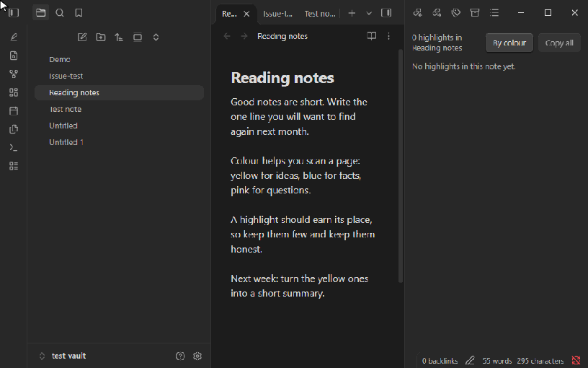This screenshot has width=588, height=368.
Task: Toggle the left sidebar icon
Action: coord(14,13)
